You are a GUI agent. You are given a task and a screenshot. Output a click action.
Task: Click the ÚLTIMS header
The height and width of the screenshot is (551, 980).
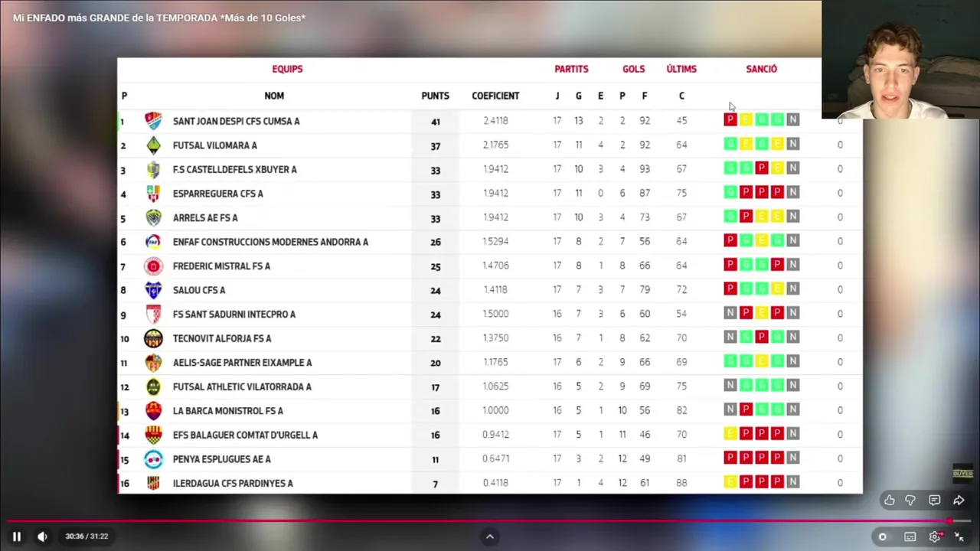pyautogui.click(x=681, y=69)
